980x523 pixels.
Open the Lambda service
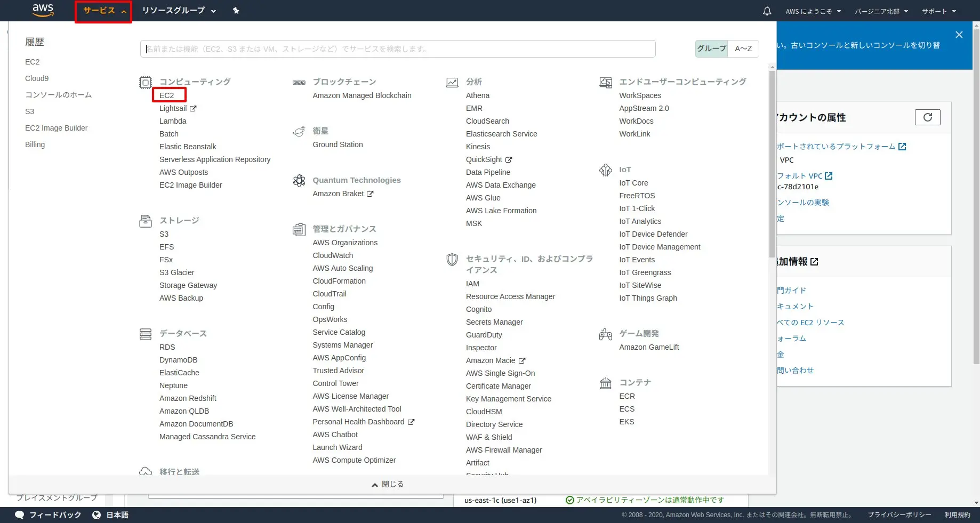pos(173,121)
